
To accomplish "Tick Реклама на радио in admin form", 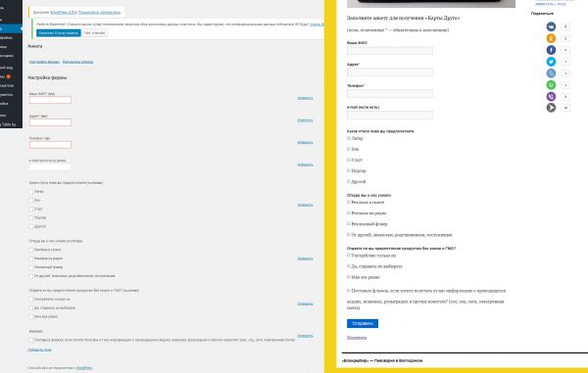I will point(31,258).
